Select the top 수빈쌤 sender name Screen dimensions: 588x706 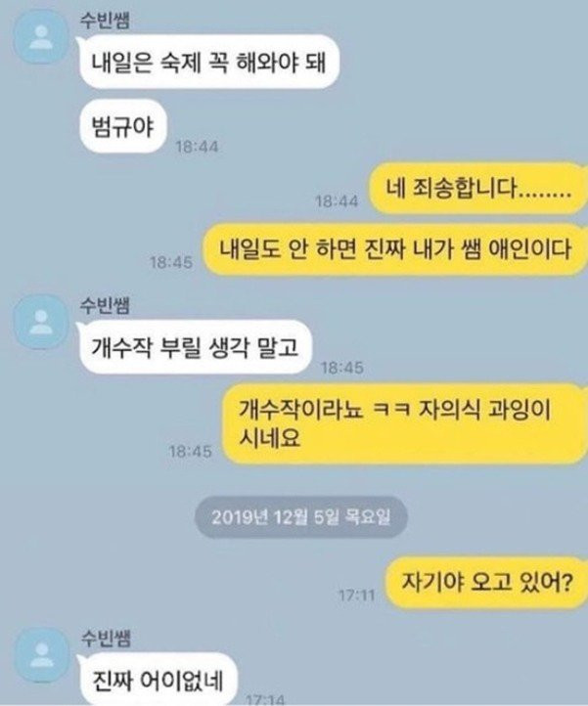coord(105,21)
